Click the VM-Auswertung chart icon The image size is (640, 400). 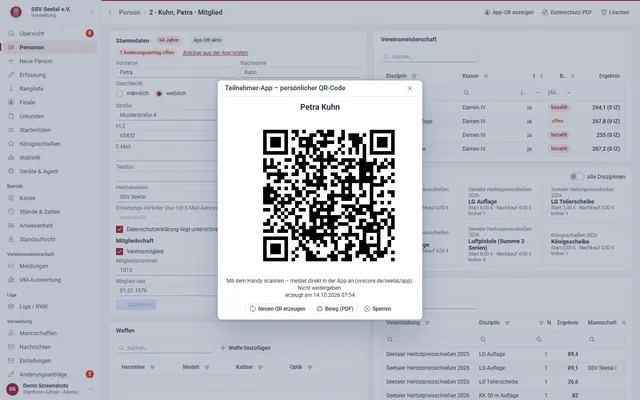click(11, 280)
